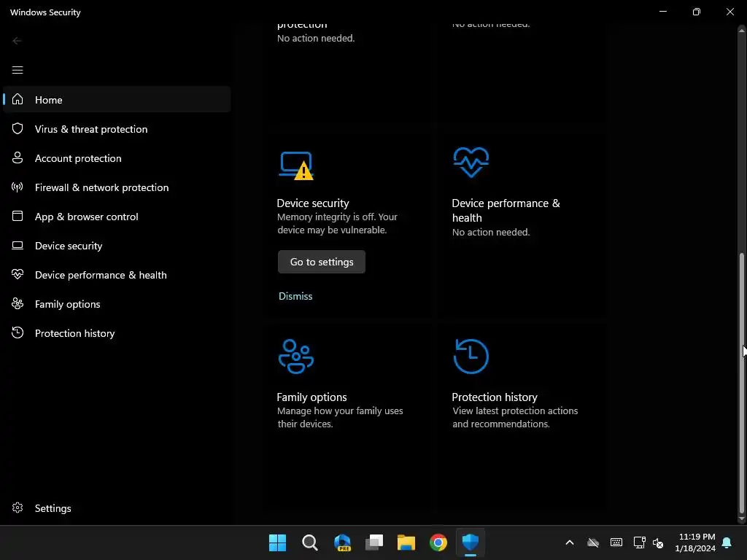The image size is (747, 560).
Task: Open the Protection history card clock icon
Action: (x=471, y=356)
